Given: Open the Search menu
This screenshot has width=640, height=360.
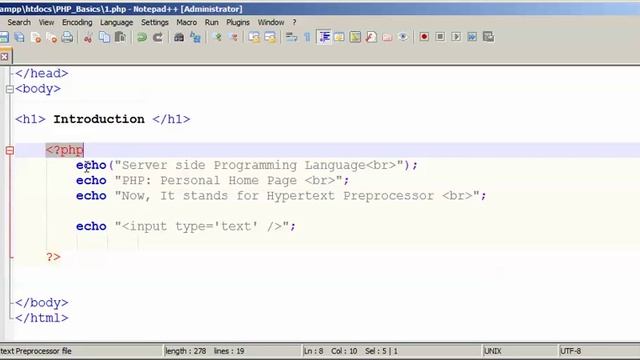Looking at the screenshot, I should point(19,22).
